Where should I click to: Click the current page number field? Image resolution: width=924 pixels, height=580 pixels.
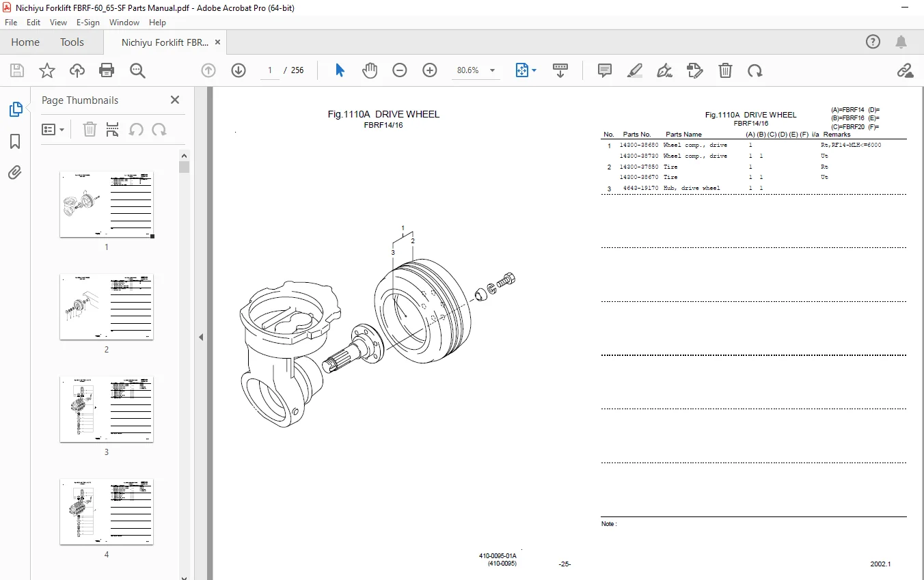tap(270, 70)
